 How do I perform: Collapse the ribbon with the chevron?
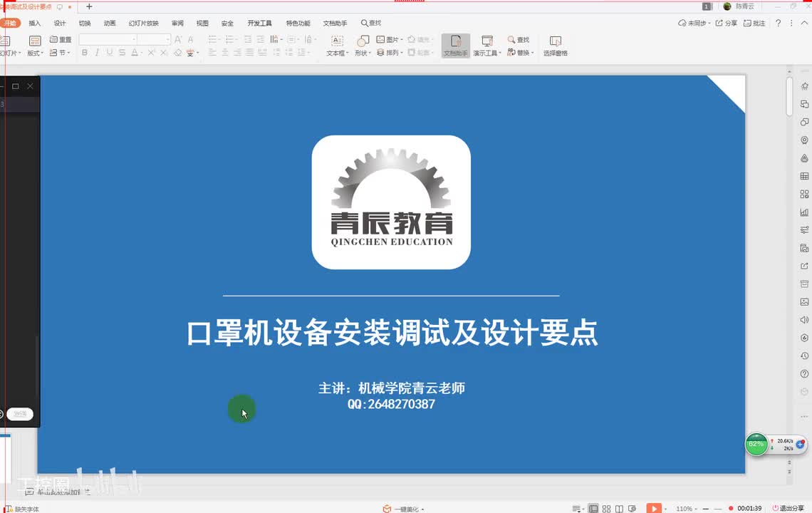(x=804, y=24)
